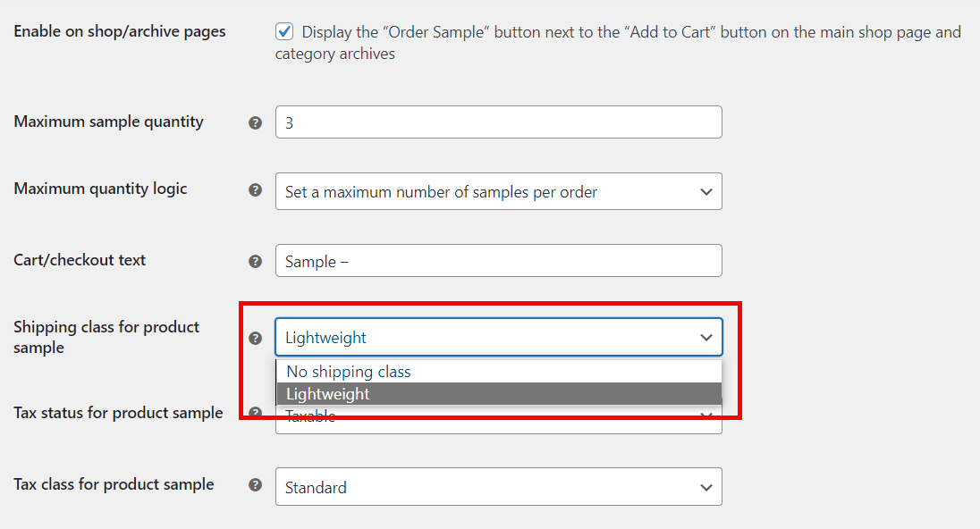This screenshot has height=529, width=980.
Task: Click the 'Lightweight' value in the Shipping class box
Action: click(x=324, y=337)
